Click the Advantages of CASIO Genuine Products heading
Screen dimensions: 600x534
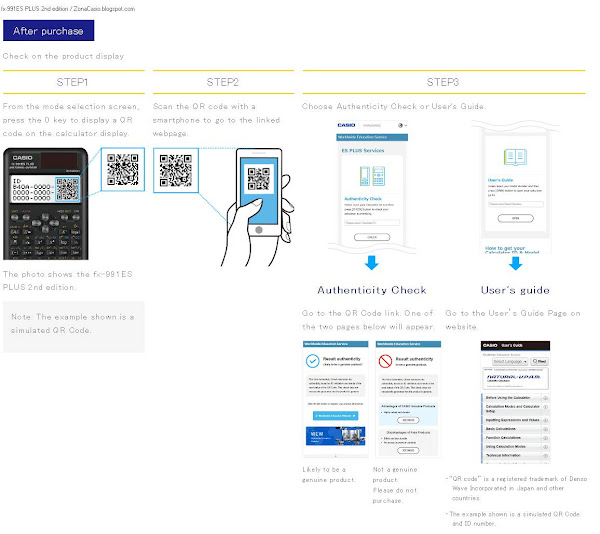point(408,406)
